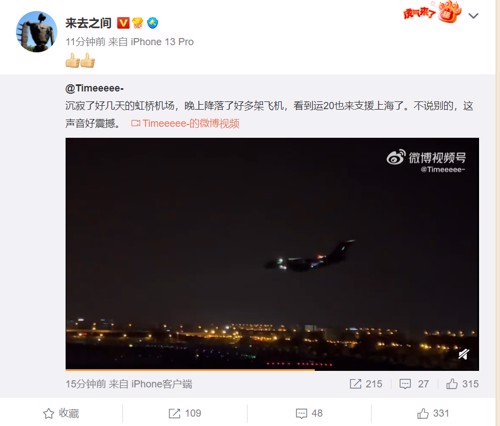Click the blue diamond membership badge
The width and height of the screenshot is (500, 426).
click(153, 23)
